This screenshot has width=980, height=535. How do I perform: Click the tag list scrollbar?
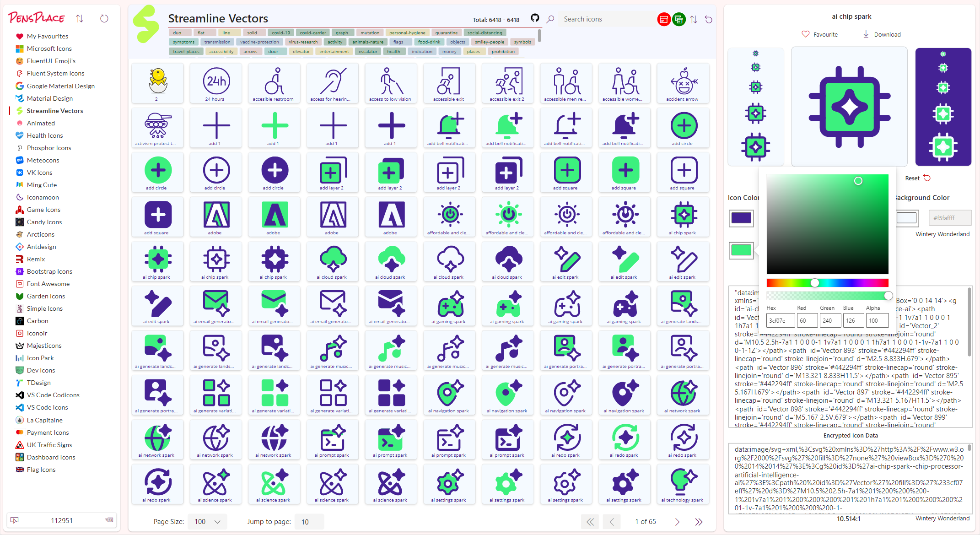540,36
